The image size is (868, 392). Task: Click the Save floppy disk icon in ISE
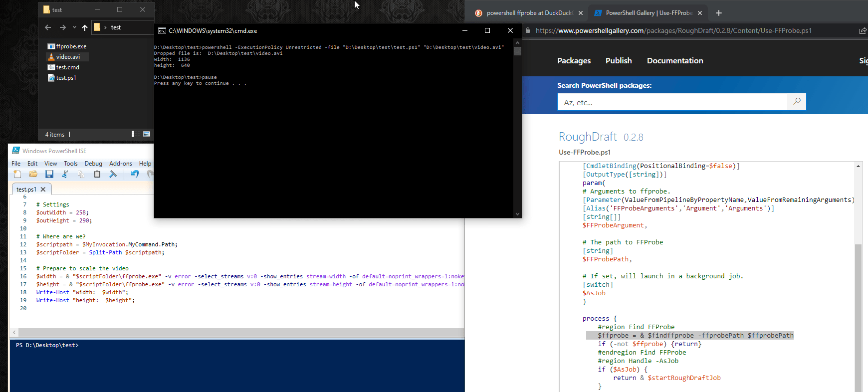(x=49, y=174)
